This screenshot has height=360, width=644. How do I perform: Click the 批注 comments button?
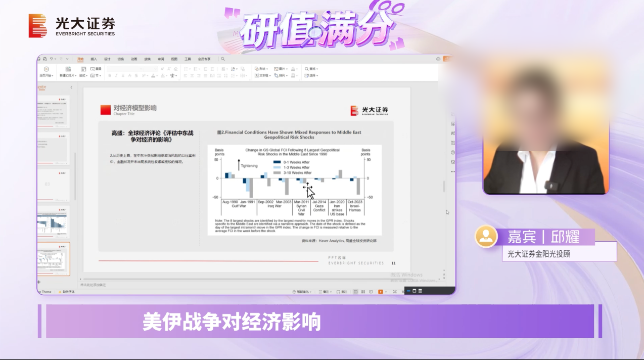pyautogui.click(x=342, y=291)
